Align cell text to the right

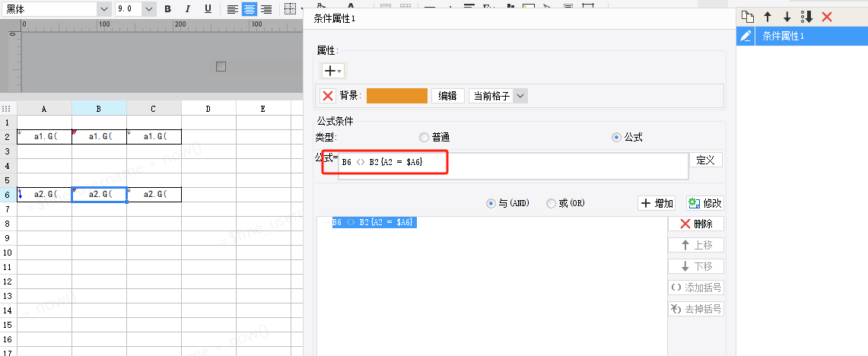(266, 9)
